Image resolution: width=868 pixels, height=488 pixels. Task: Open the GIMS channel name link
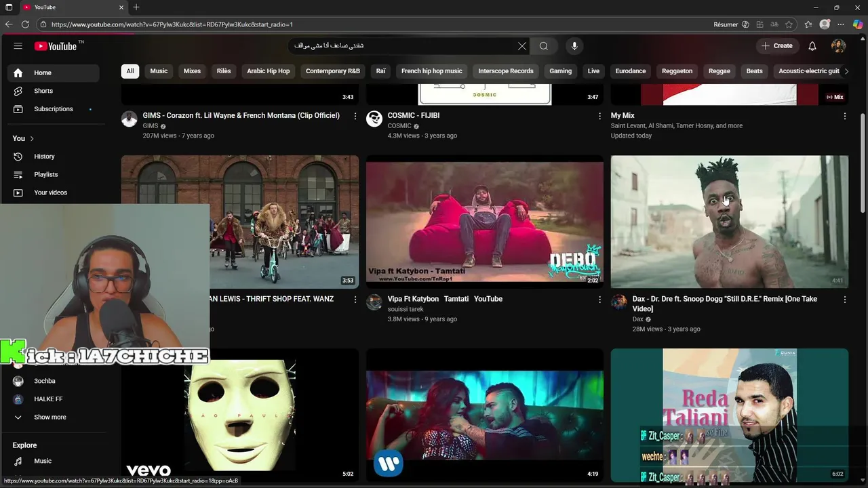click(x=151, y=126)
